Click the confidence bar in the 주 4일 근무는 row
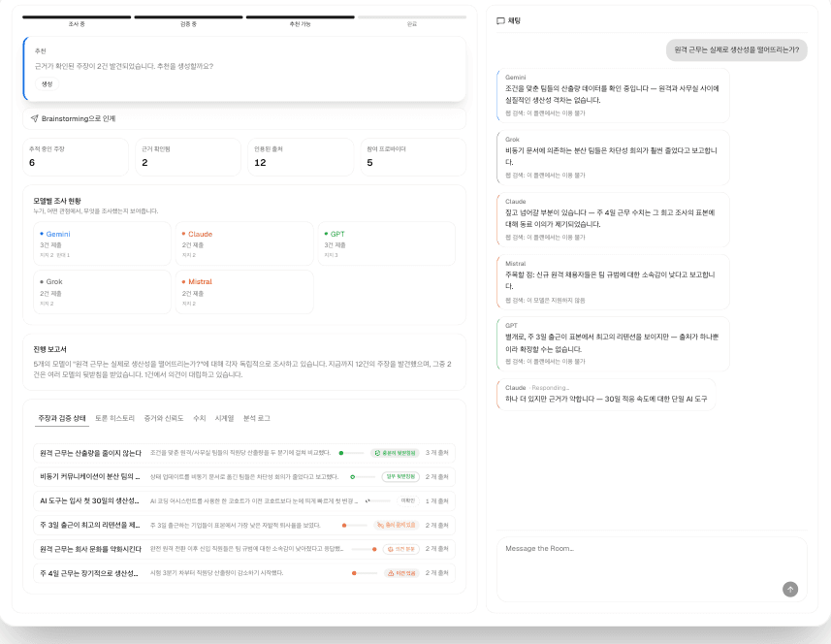This screenshot has height=644, width=831. 365,573
